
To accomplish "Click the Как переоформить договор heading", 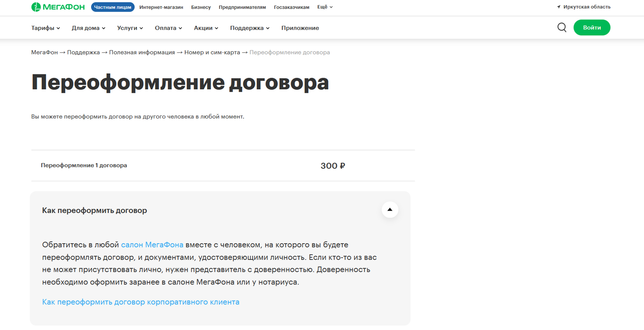I will (x=94, y=211).
